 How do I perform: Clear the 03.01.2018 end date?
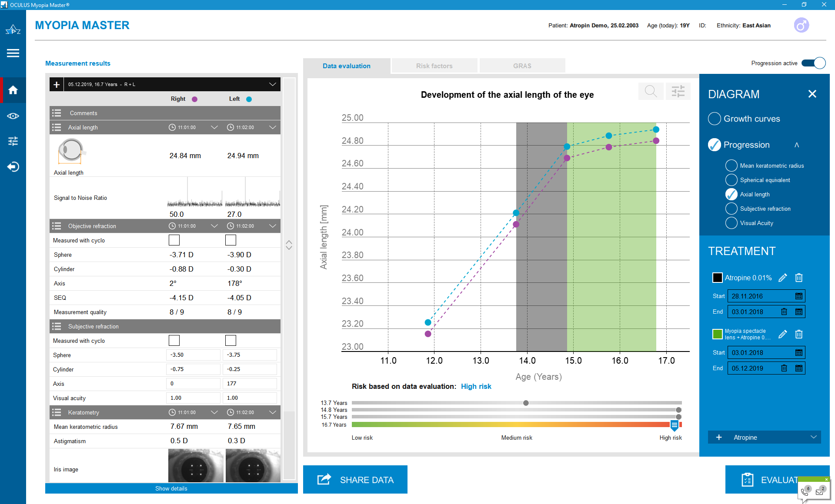[784, 312]
